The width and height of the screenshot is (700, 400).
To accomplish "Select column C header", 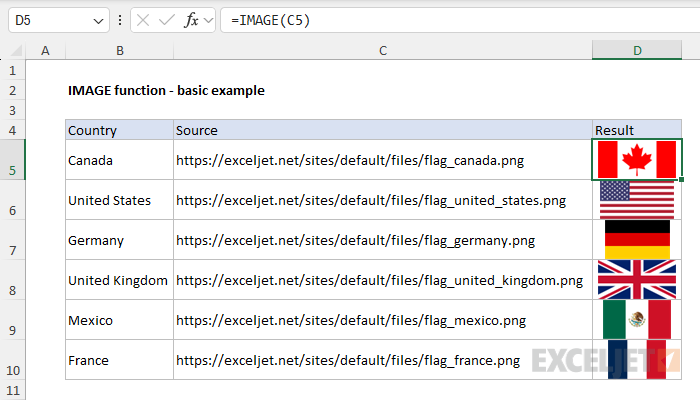I will tap(383, 50).
